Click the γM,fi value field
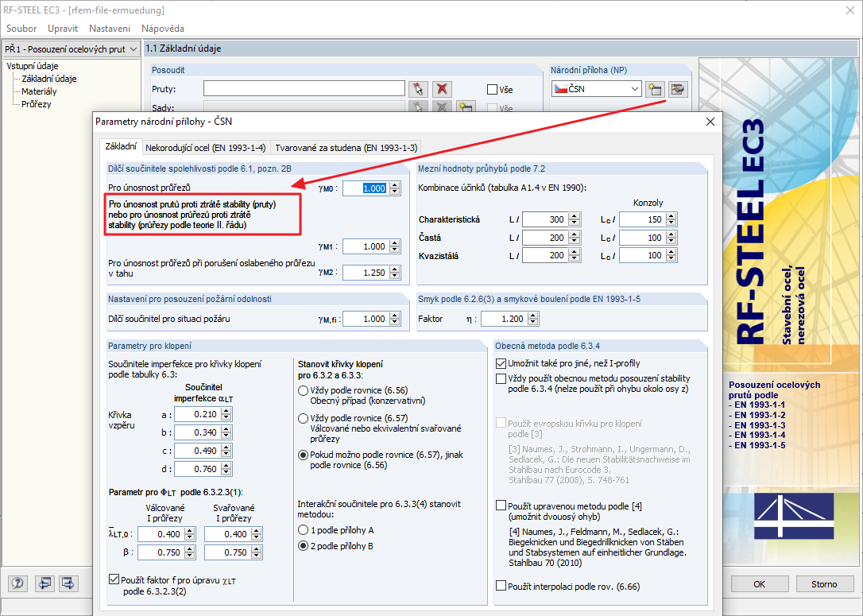The width and height of the screenshot is (863, 616). pos(366,319)
